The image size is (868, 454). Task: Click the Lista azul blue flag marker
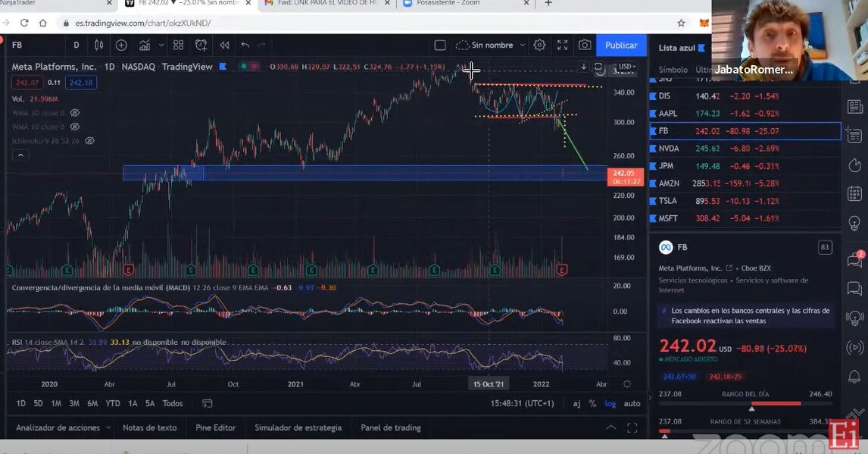(x=701, y=48)
